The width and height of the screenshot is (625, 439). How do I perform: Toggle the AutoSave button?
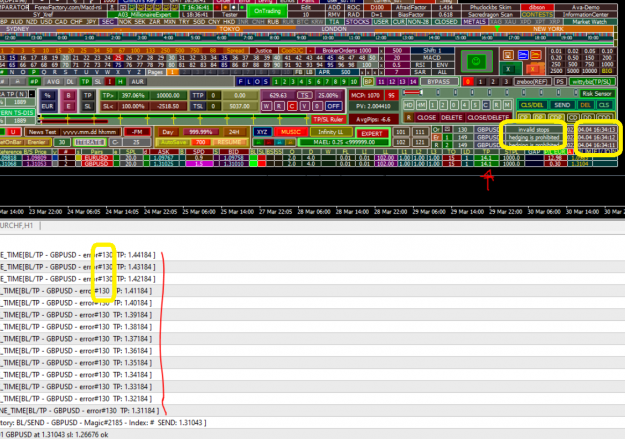(173, 142)
